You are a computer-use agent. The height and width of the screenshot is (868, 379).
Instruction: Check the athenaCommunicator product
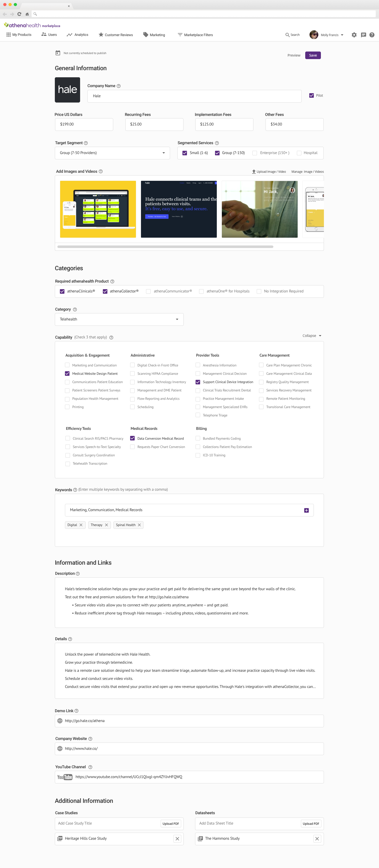pyautogui.click(x=148, y=291)
